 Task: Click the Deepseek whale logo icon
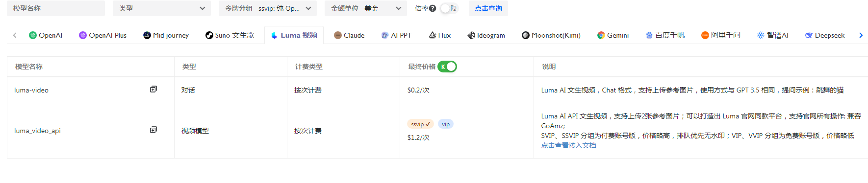(809, 35)
